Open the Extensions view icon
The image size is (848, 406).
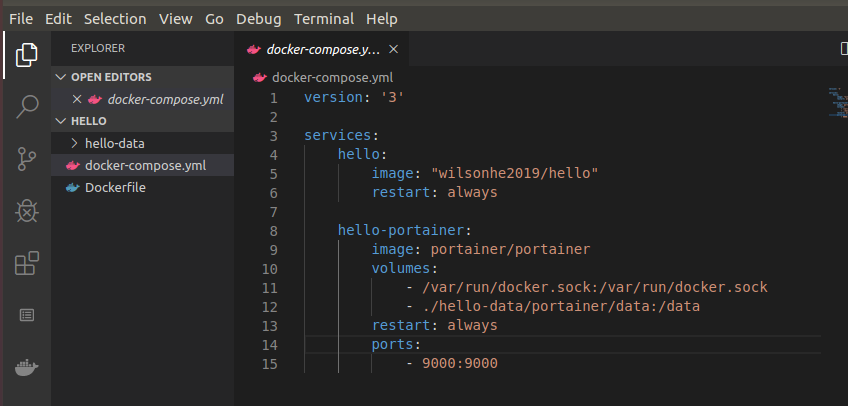26,263
